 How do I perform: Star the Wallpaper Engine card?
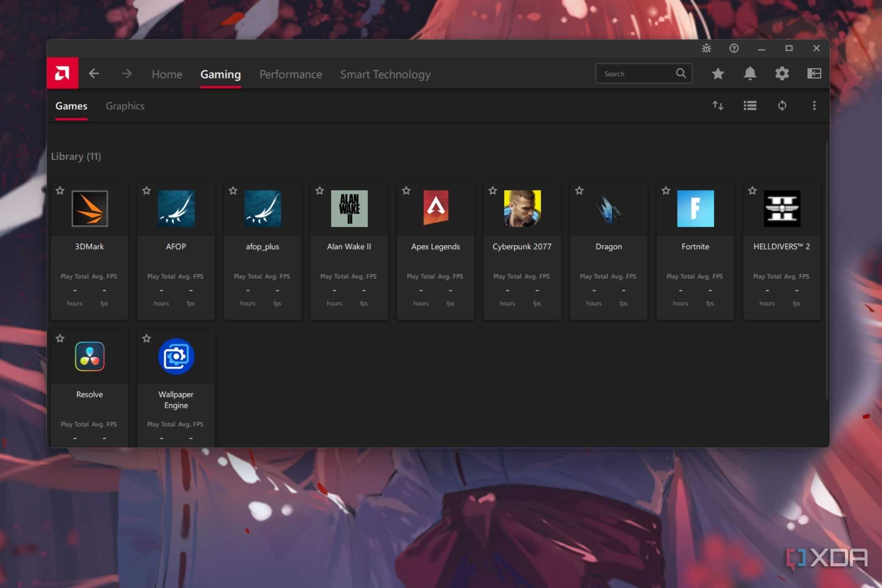(147, 339)
